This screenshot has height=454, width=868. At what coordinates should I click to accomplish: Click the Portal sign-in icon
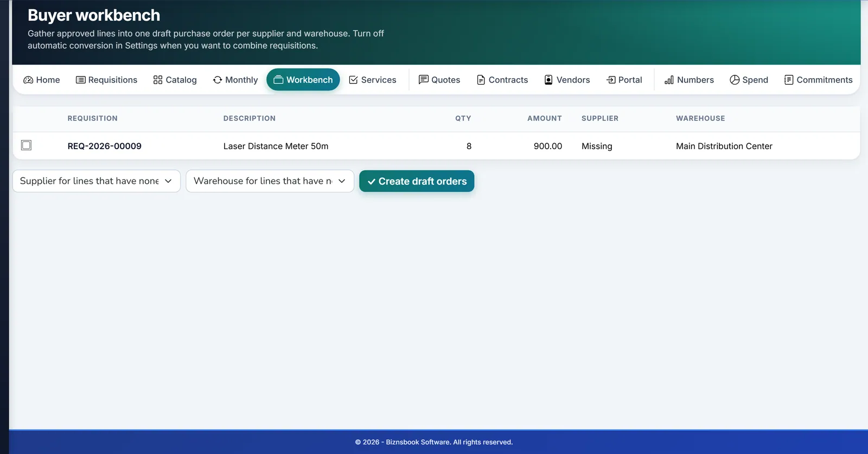click(x=611, y=80)
